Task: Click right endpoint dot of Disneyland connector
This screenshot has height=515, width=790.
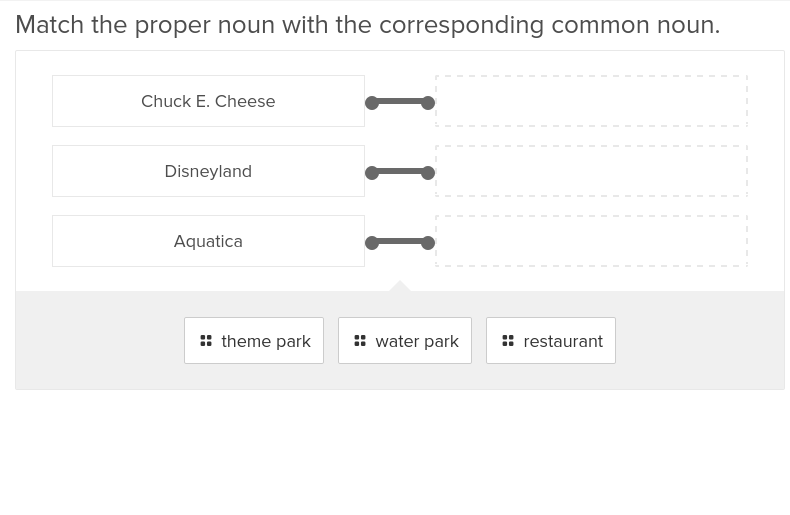Action: pyautogui.click(x=428, y=173)
